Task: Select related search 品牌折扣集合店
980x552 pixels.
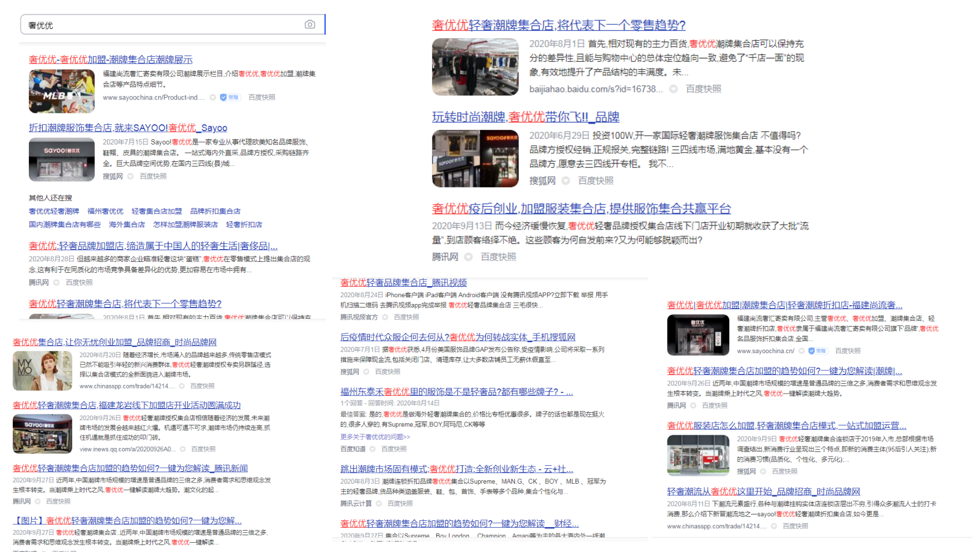Action: (x=215, y=211)
